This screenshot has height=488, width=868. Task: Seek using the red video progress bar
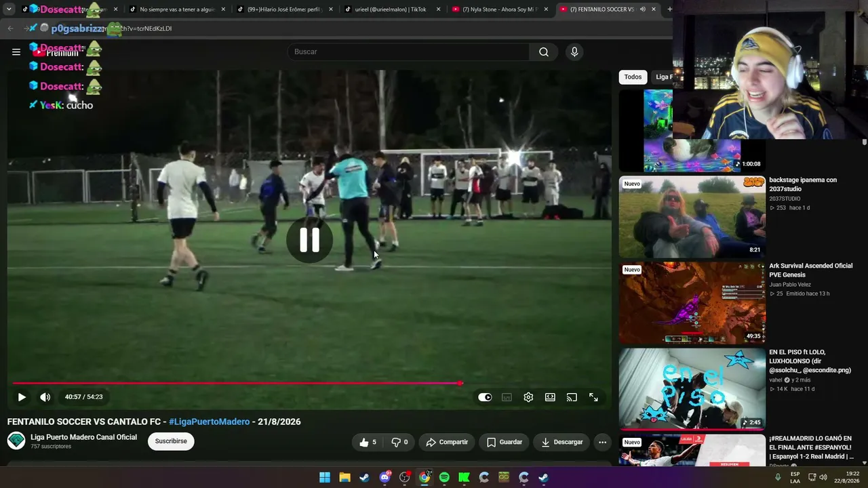tap(237, 384)
